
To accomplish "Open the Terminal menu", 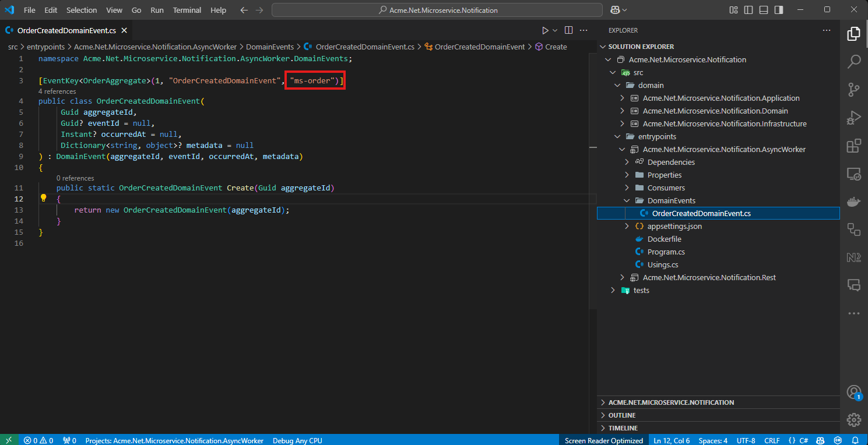I will coord(187,10).
